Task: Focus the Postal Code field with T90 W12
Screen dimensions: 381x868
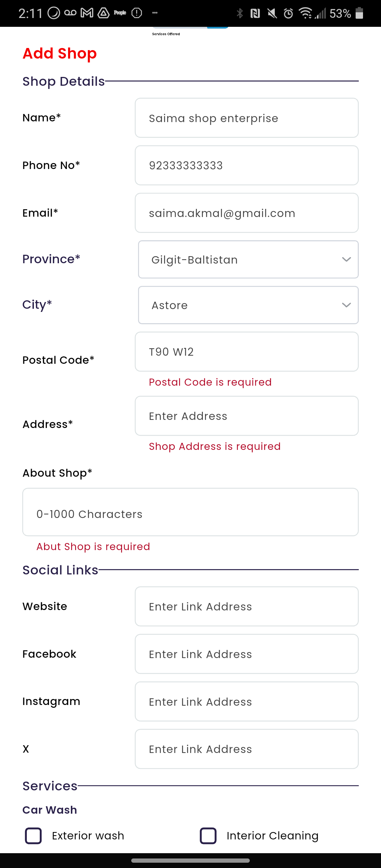Action: click(x=247, y=351)
